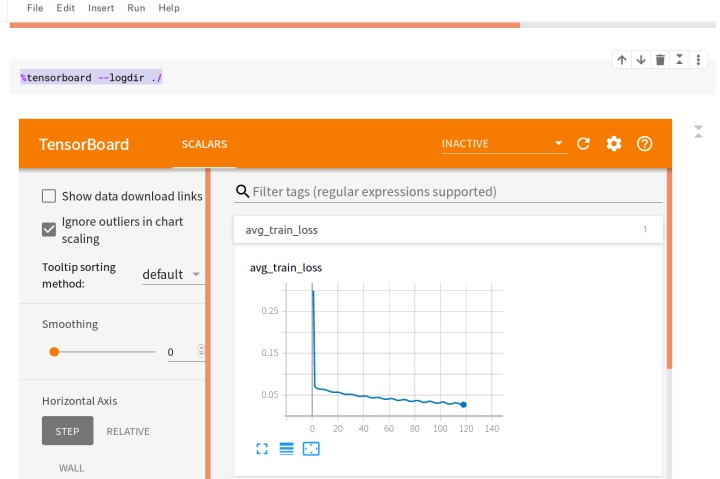Open the cell's more options menu
This screenshot has height=479, width=720.
pos(698,60)
